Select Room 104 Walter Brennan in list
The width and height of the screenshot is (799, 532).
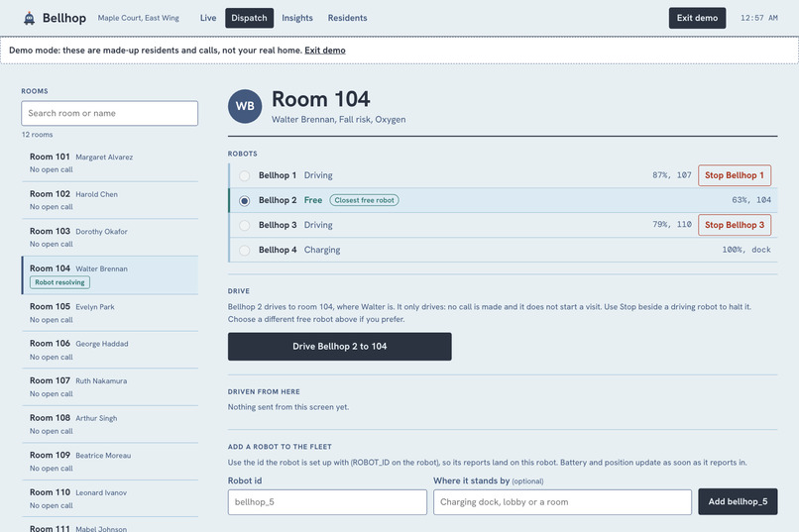coord(110,274)
